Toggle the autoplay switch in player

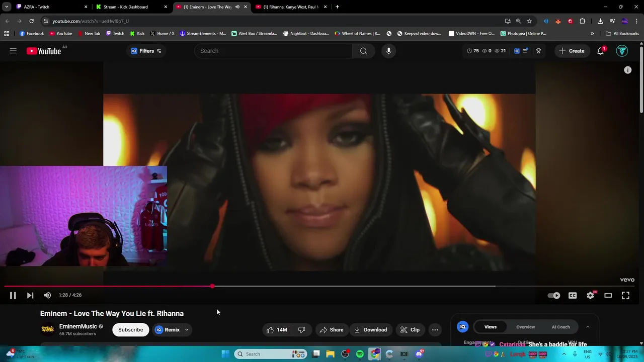[x=554, y=296]
